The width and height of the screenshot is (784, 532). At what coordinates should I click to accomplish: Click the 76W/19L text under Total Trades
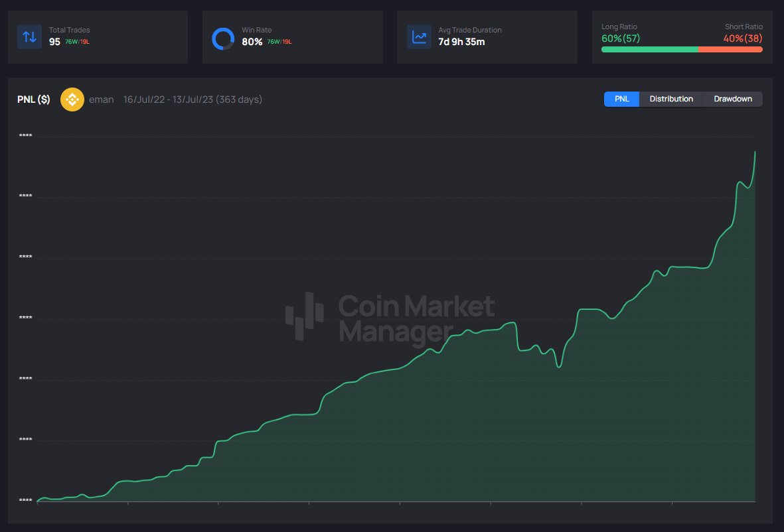click(x=77, y=42)
